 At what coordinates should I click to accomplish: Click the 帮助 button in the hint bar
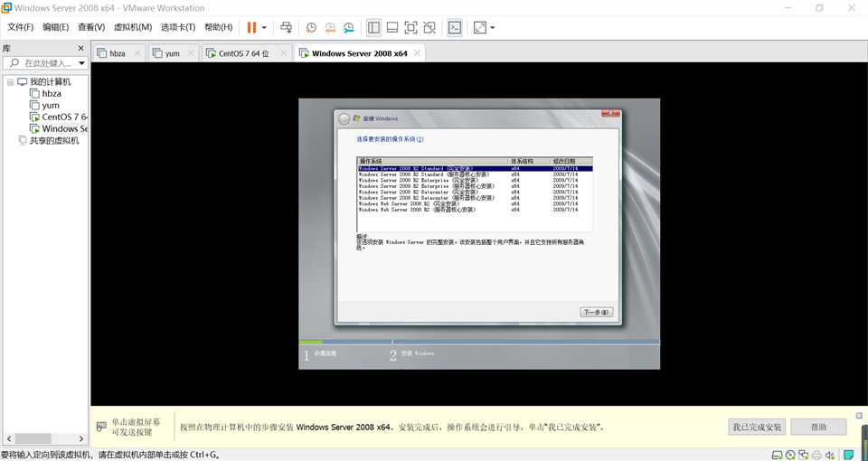[819, 428]
